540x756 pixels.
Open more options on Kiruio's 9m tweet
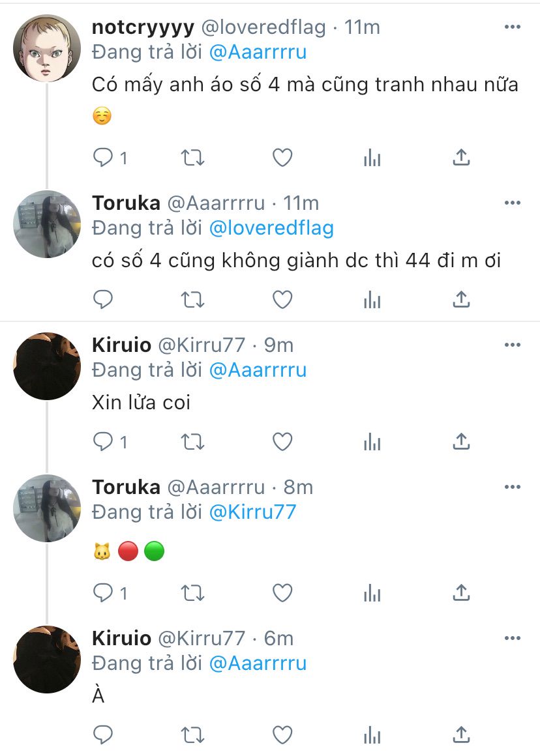click(x=513, y=345)
